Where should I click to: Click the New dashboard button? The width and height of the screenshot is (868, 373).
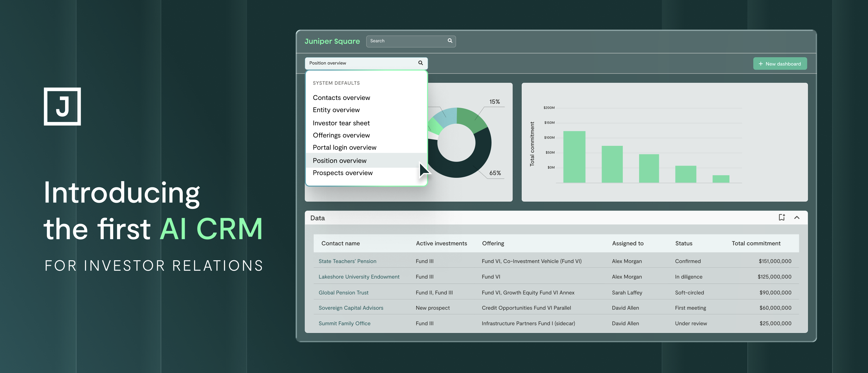click(x=780, y=64)
